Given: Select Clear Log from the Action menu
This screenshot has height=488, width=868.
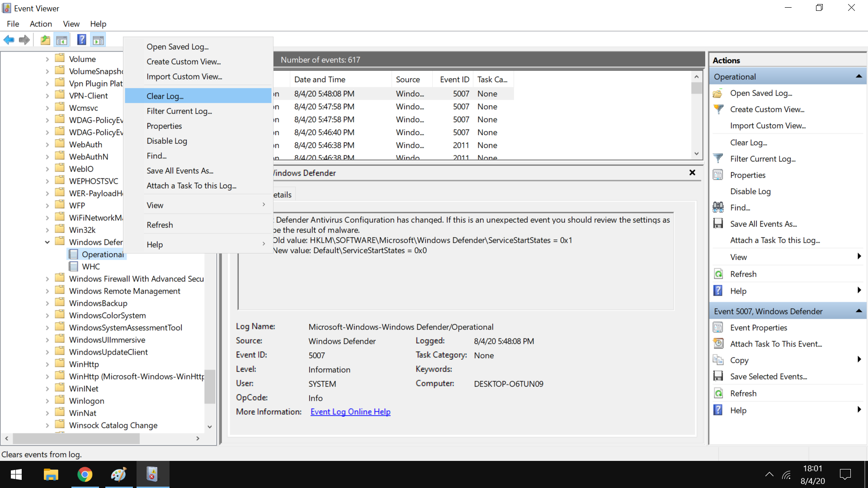Looking at the screenshot, I should click(x=165, y=95).
